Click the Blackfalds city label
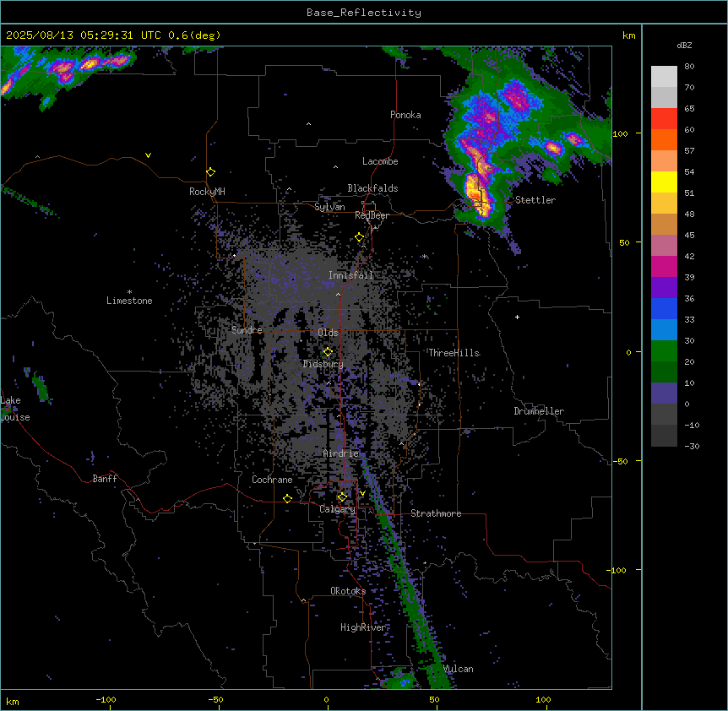The image size is (728, 711). (372, 188)
